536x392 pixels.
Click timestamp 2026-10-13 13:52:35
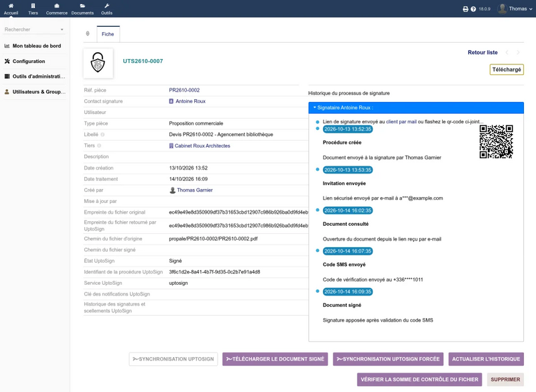pos(348,129)
